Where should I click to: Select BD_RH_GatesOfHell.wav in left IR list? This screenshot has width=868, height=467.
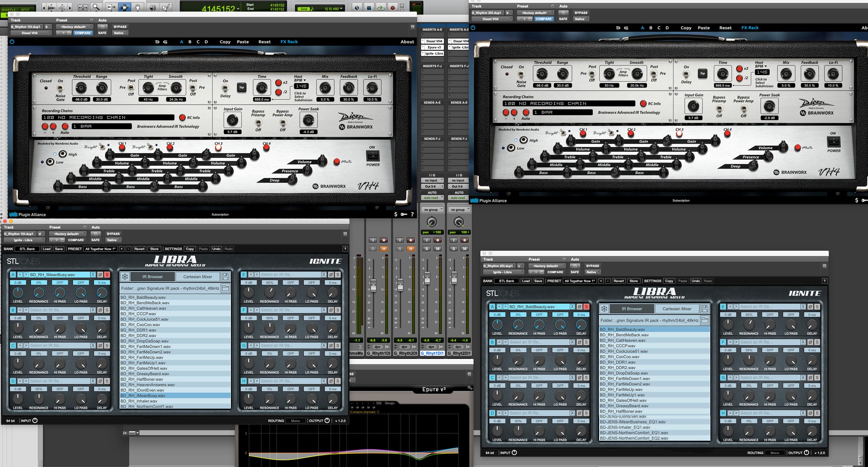tap(144, 368)
